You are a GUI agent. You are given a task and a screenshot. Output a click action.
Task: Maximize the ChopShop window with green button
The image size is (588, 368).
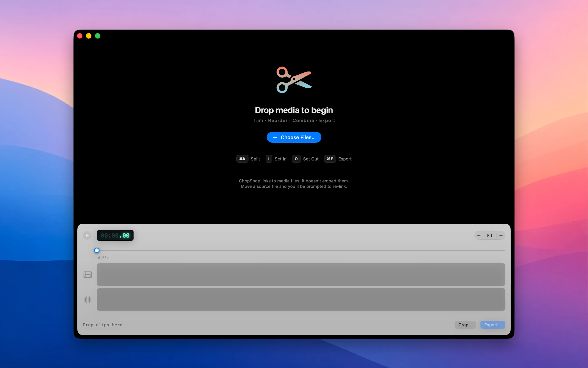point(98,36)
